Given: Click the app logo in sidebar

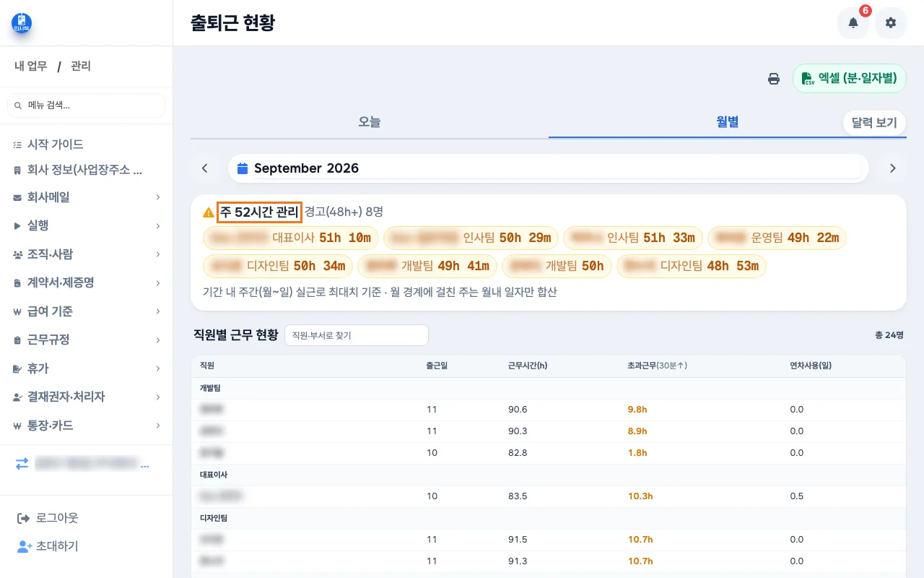Looking at the screenshot, I should pyautogui.click(x=22, y=23).
